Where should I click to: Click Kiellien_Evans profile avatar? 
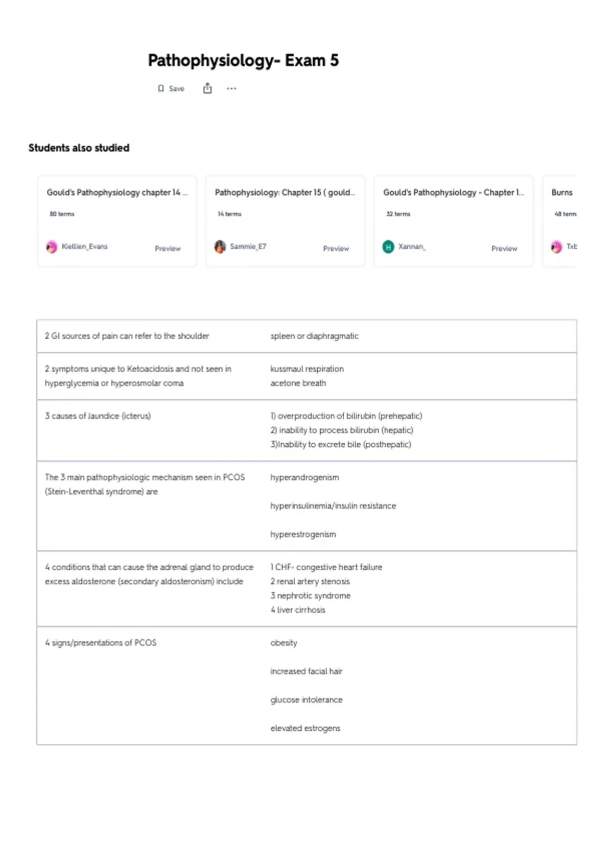click(x=52, y=247)
